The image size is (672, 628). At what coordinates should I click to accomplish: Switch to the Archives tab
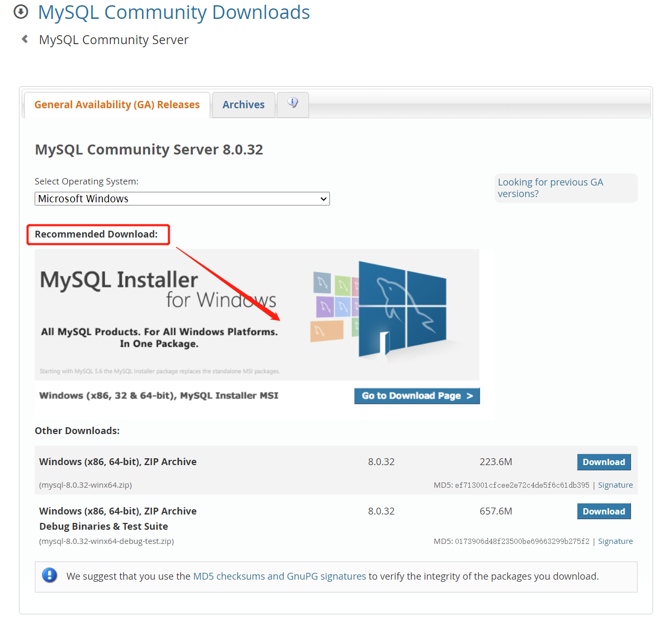243,105
